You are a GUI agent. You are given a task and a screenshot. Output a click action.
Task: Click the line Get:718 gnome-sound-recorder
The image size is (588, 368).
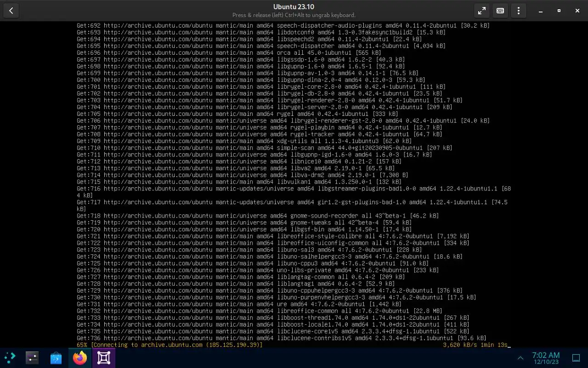258,216
